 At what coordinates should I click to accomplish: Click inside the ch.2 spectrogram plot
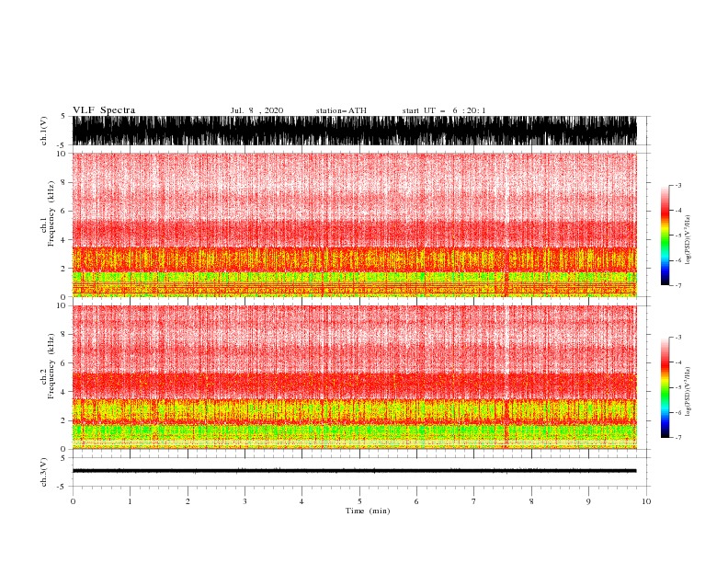tap(354, 377)
